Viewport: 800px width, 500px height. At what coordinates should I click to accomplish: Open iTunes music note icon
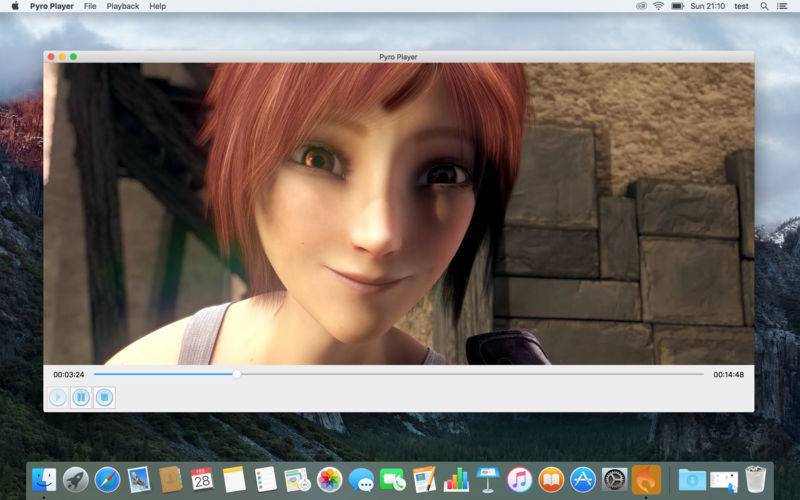(x=519, y=480)
